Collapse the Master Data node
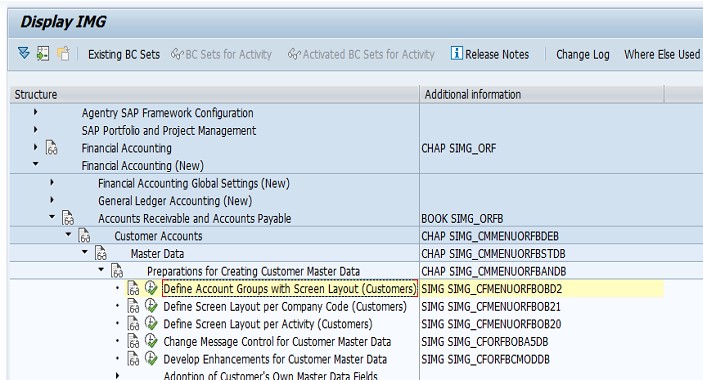703x380 pixels. click(85, 252)
